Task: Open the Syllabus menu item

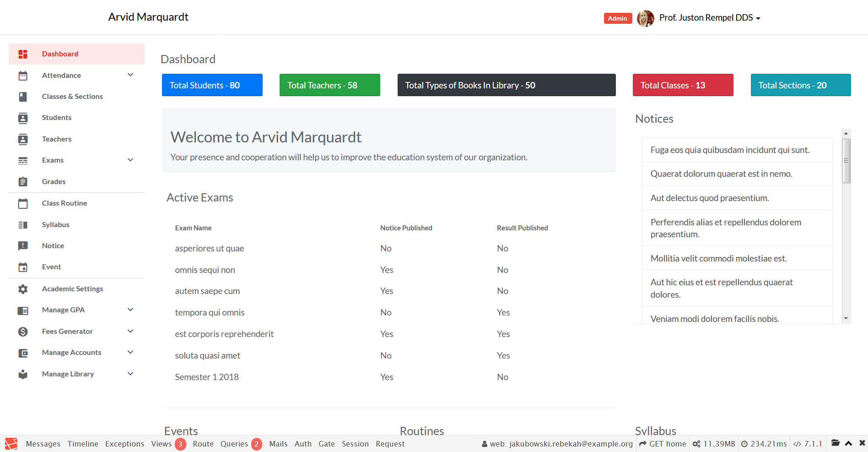Action: point(76,225)
